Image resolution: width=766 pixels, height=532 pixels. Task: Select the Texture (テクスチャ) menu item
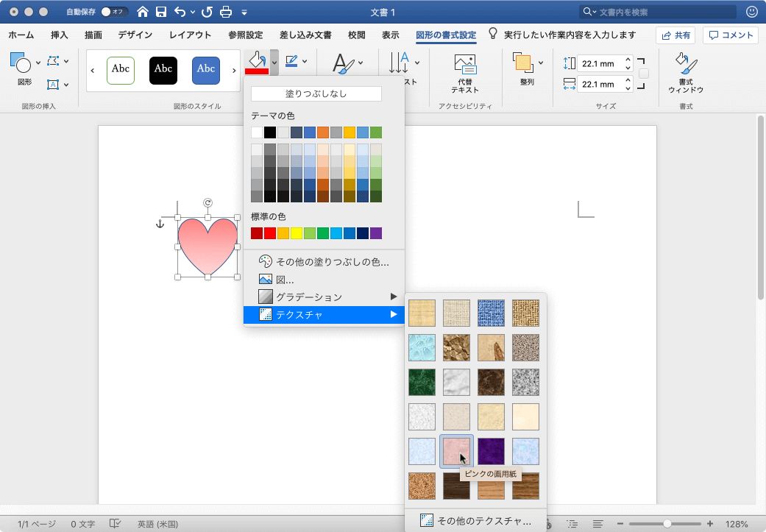[x=324, y=315]
